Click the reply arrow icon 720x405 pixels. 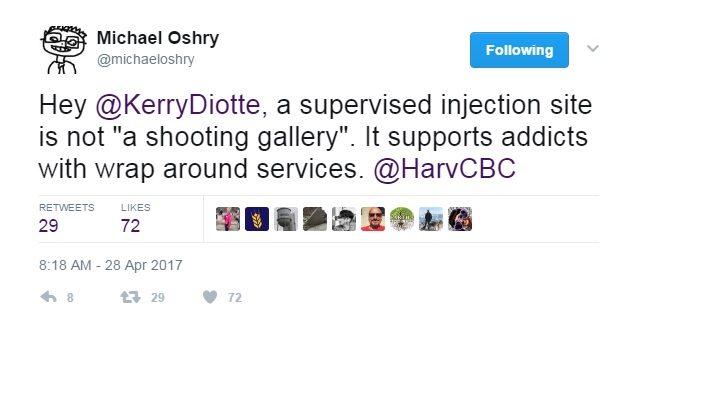(x=48, y=297)
